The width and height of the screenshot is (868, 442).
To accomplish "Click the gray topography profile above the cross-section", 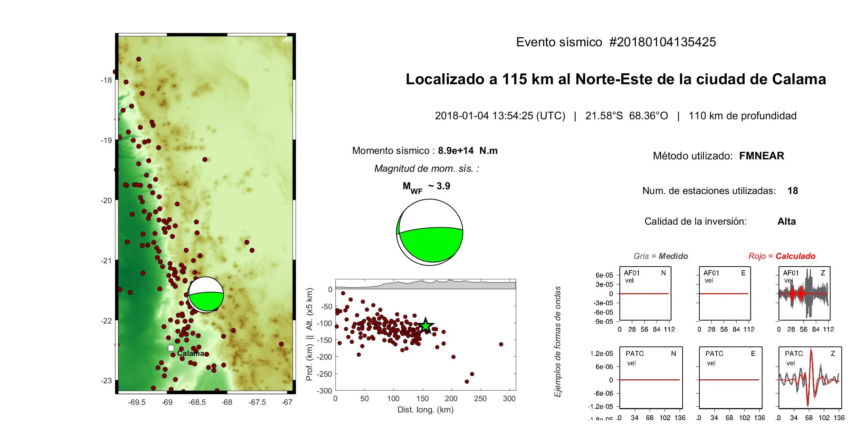I will point(426,284).
